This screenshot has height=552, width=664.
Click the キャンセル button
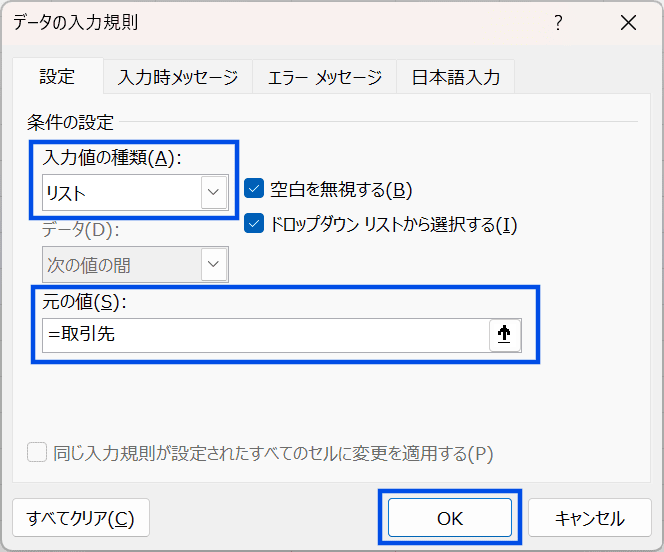point(590,518)
